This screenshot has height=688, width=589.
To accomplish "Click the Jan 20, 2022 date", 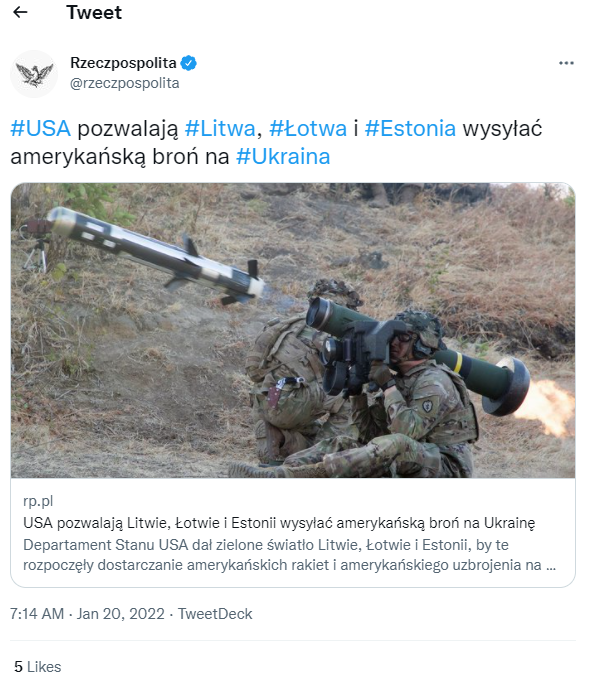I will point(121,613).
